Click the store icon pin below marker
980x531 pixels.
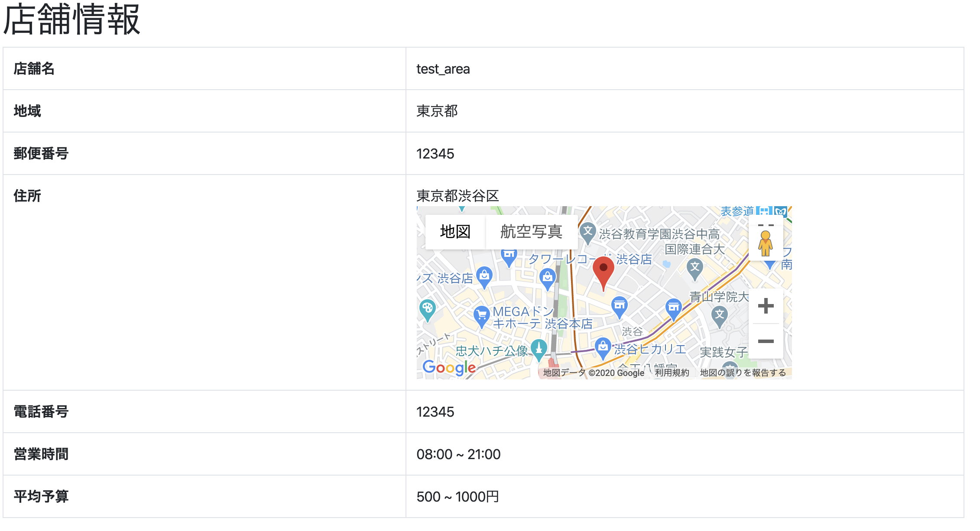620,305
